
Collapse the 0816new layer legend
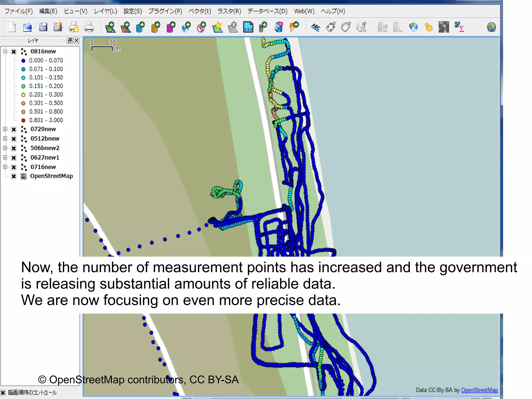point(5,51)
